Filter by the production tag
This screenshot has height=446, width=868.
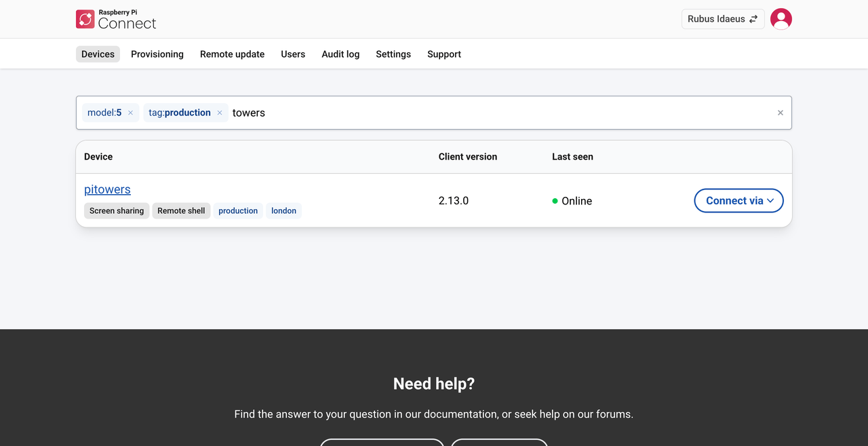pyautogui.click(x=238, y=211)
